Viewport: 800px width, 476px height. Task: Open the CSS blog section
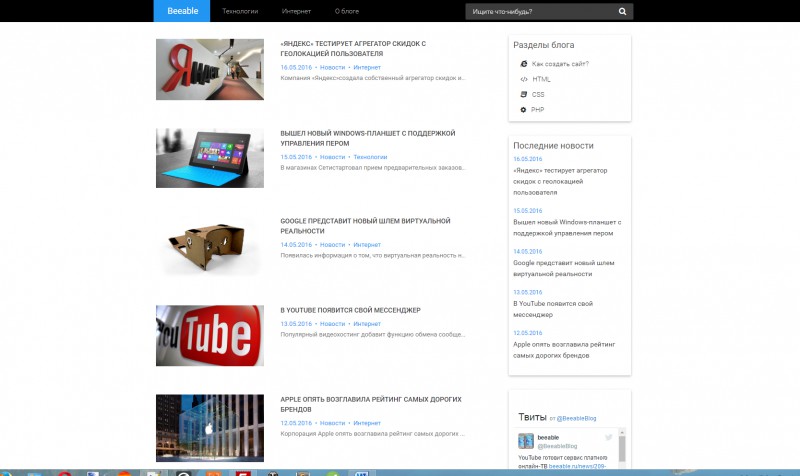(x=538, y=94)
